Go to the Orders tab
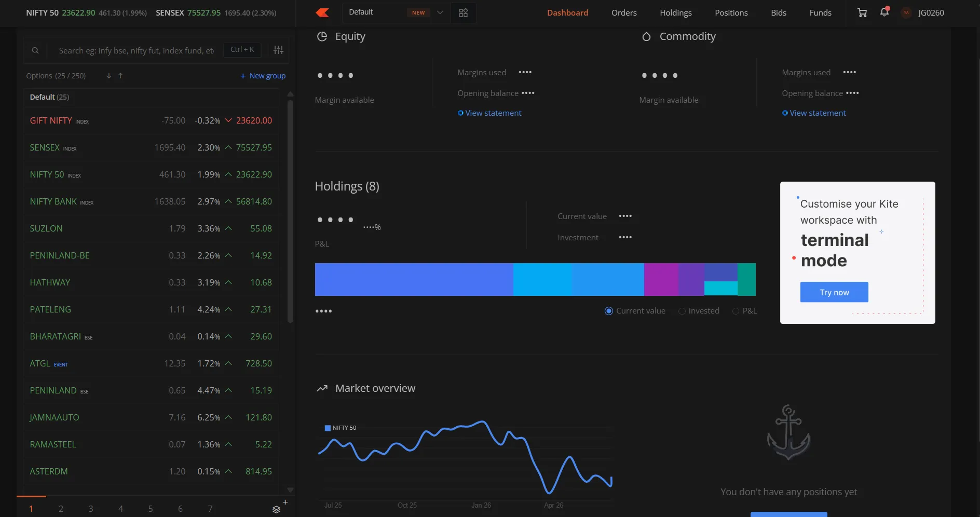Screen dimensions: 980x517 624,13
